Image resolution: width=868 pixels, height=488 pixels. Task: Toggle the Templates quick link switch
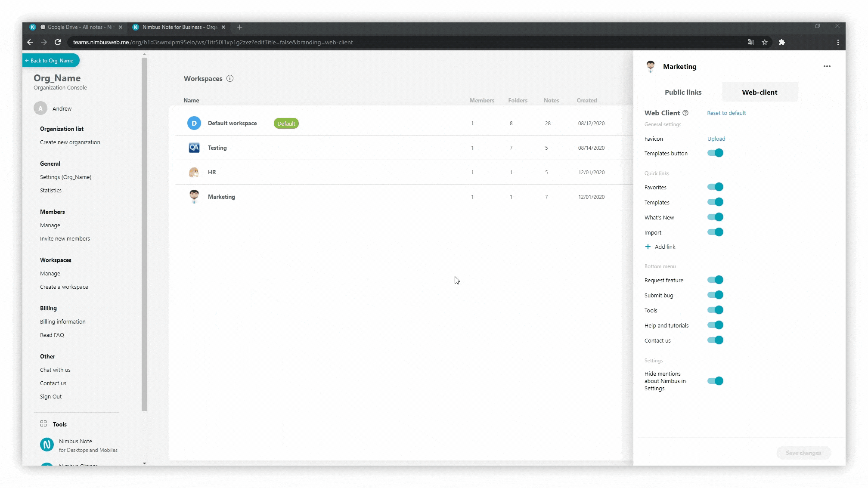click(x=715, y=202)
